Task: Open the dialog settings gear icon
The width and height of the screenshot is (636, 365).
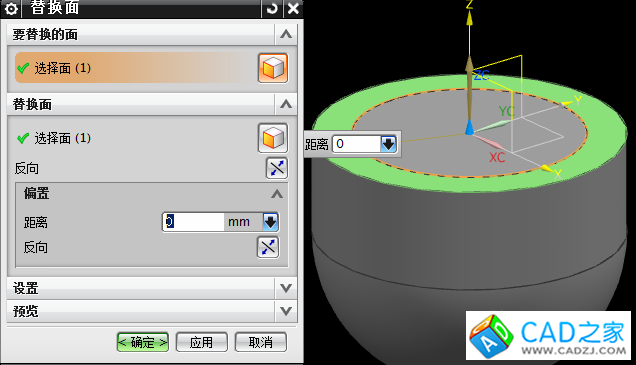Action: click(11, 9)
